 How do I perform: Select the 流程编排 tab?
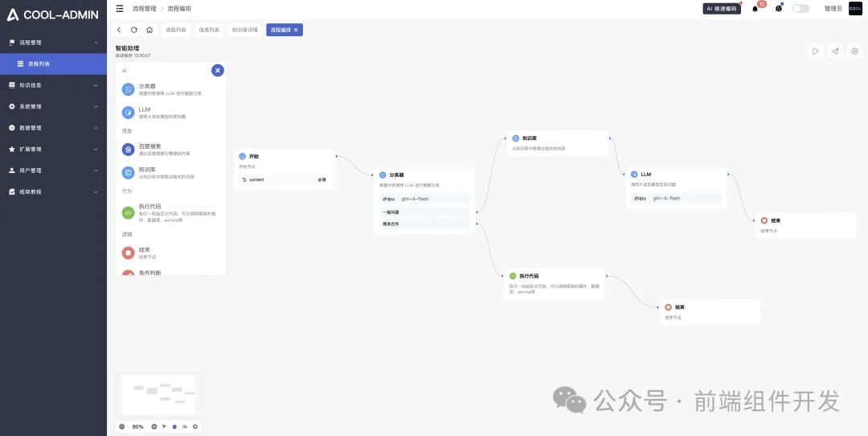tap(280, 30)
